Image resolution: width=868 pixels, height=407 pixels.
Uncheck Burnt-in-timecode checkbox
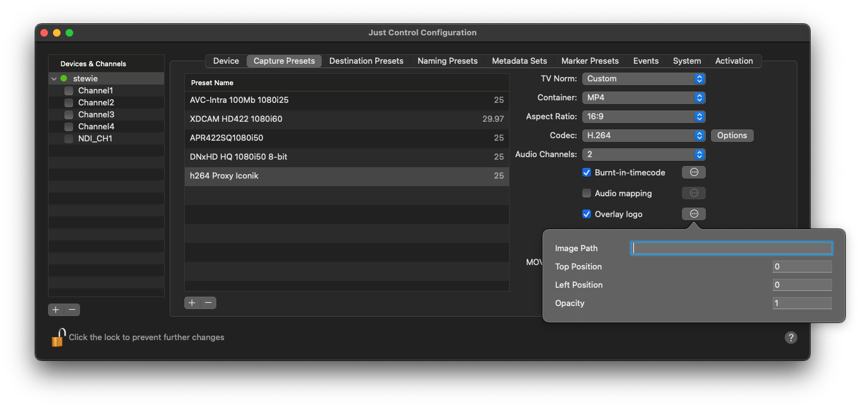point(587,172)
